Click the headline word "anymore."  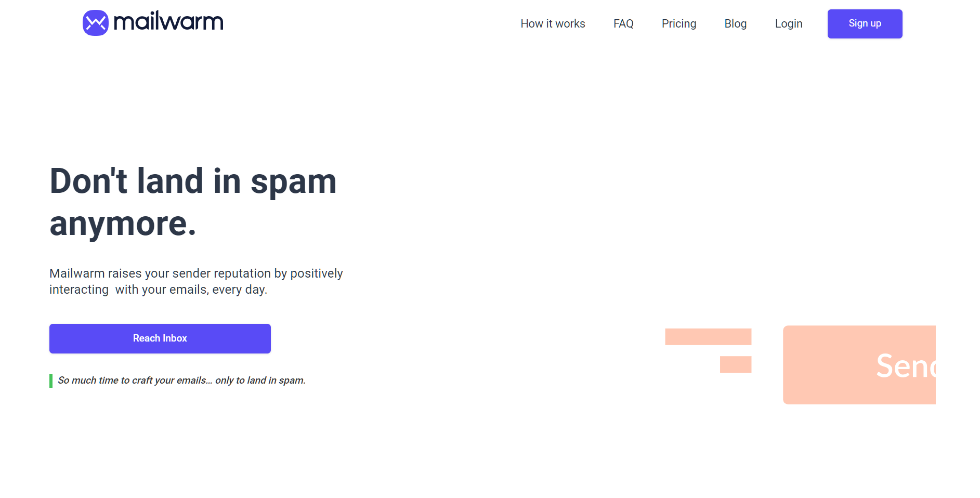(123, 224)
